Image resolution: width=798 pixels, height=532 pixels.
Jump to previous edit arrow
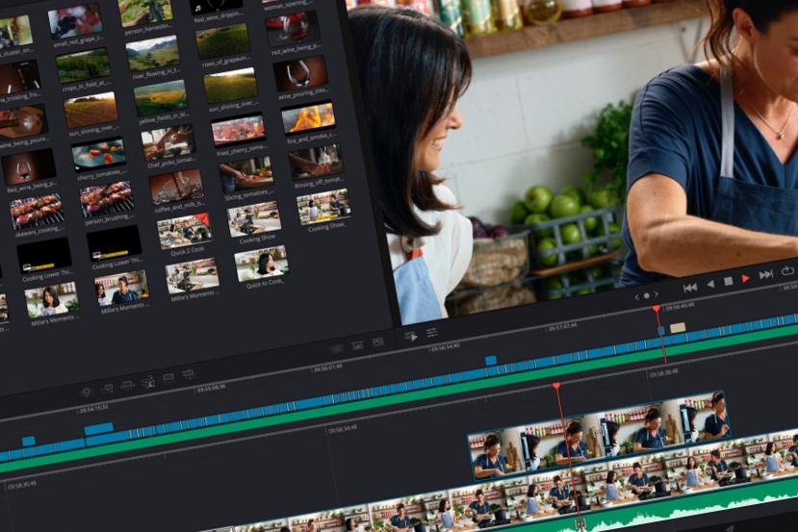click(x=636, y=297)
